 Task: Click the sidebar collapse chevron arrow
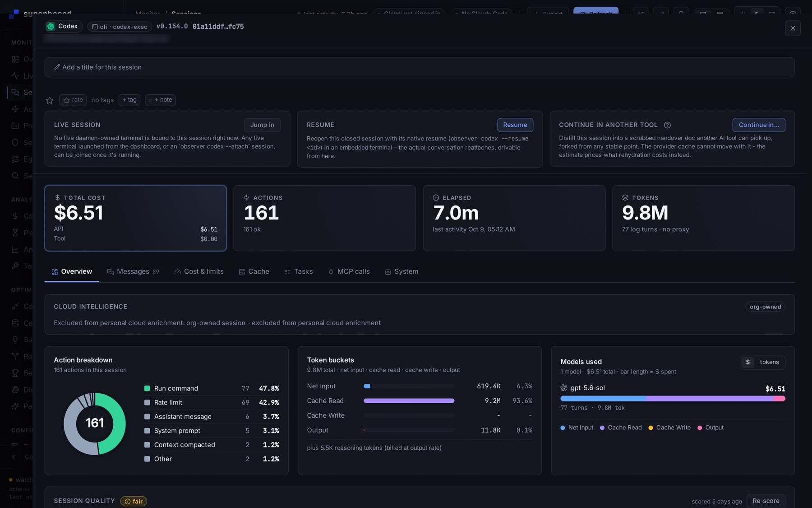pyautogui.click(x=14, y=457)
